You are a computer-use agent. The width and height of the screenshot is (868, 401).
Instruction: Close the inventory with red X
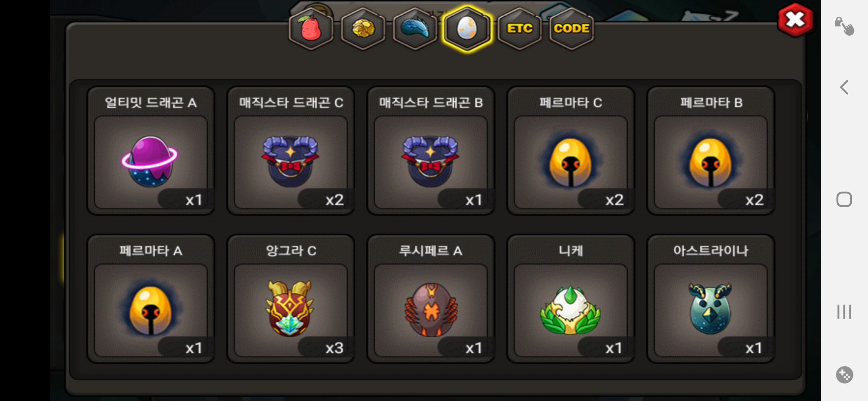point(795,20)
